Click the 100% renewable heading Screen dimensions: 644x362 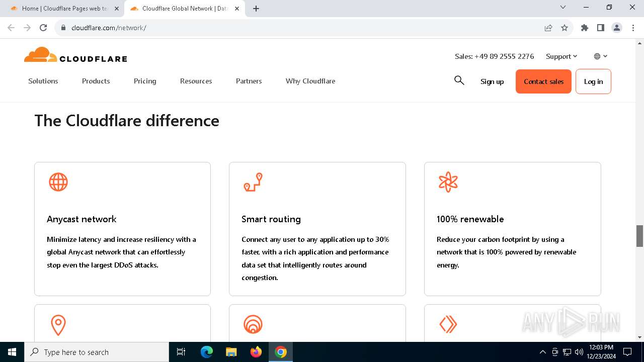coord(470,219)
